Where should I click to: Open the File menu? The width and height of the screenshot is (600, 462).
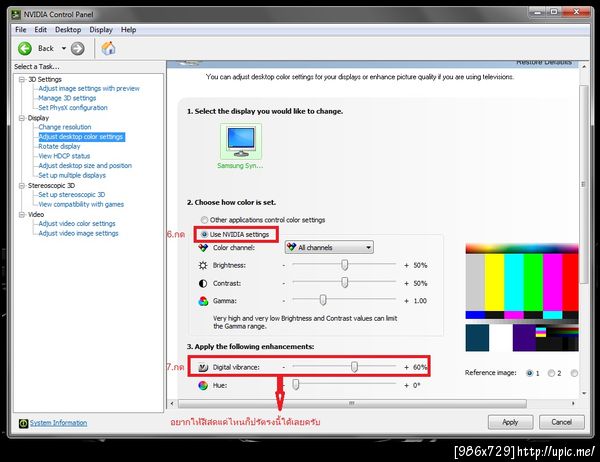click(x=21, y=30)
